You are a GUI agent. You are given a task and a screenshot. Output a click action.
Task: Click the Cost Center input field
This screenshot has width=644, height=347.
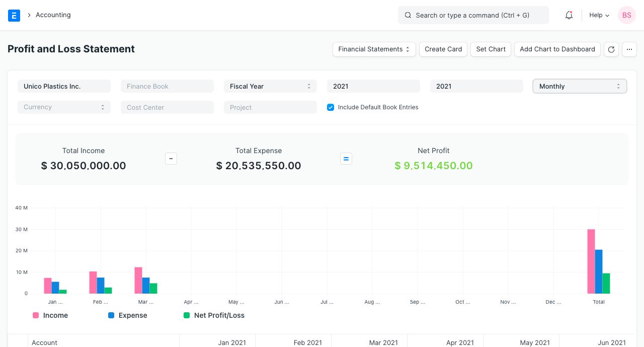(167, 107)
